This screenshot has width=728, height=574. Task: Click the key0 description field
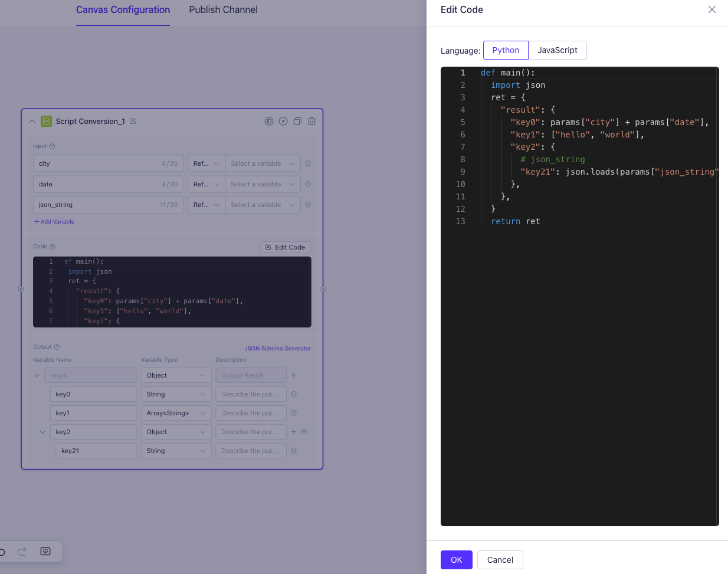[x=251, y=394]
